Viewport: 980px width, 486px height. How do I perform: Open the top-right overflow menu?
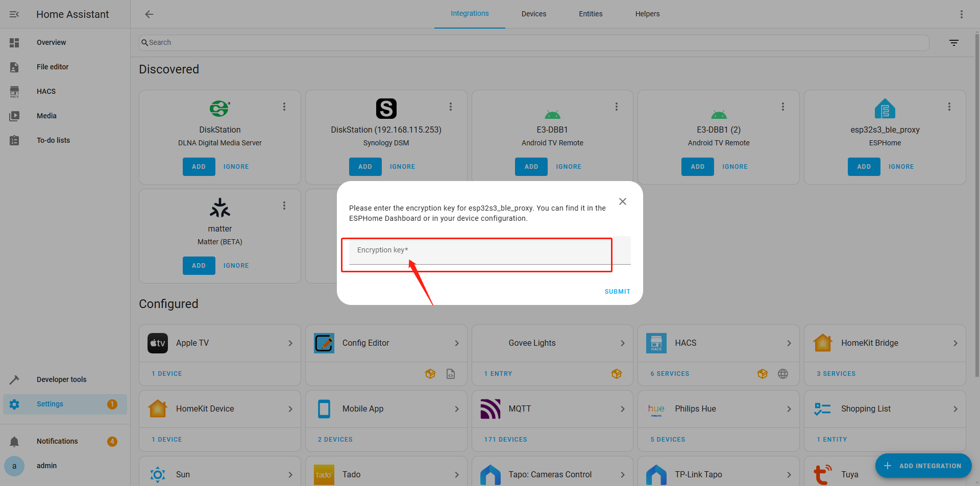click(x=961, y=14)
